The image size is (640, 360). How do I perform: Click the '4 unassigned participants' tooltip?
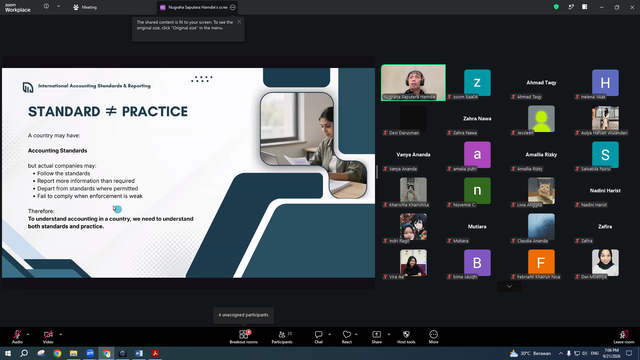[243, 315]
